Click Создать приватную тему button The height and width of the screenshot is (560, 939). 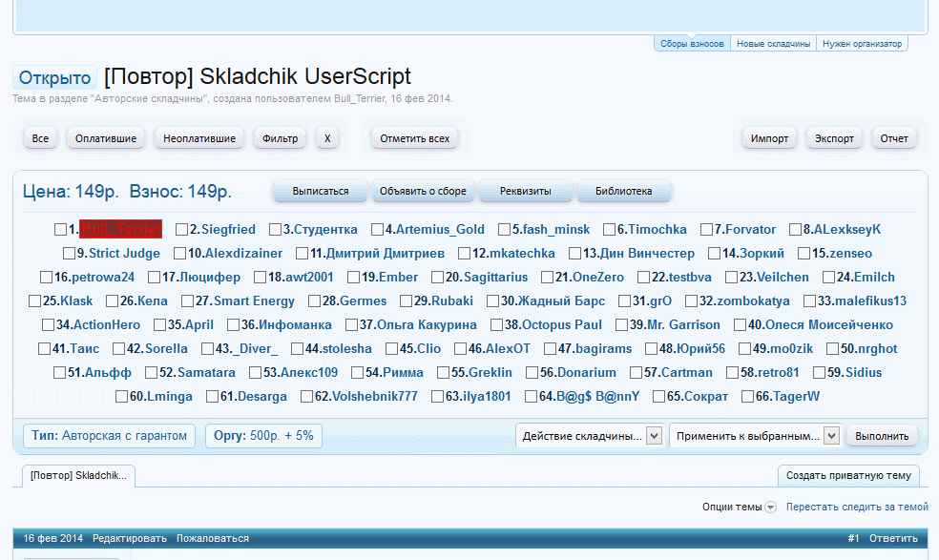click(849, 475)
